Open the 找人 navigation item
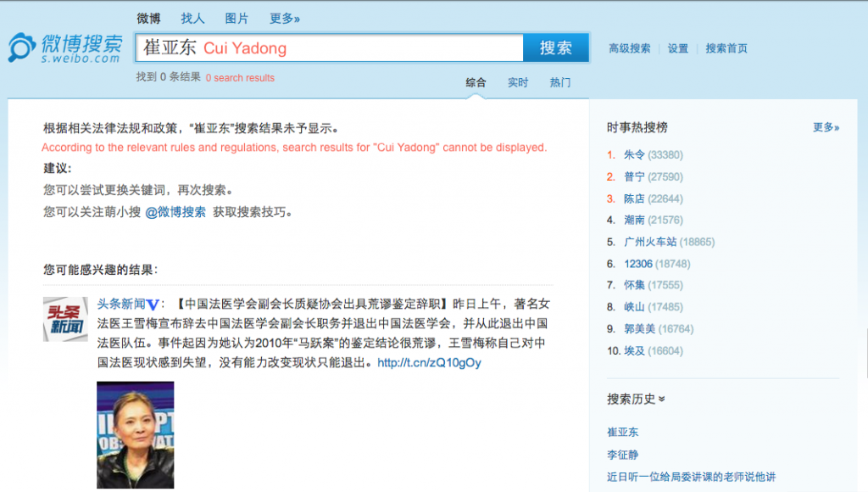 tap(192, 18)
